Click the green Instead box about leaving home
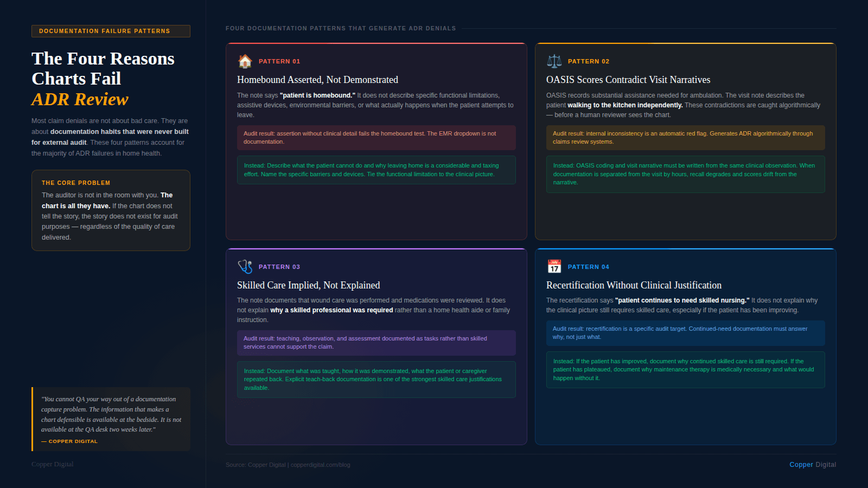This screenshot has width=868, height=488. [376, 170]
